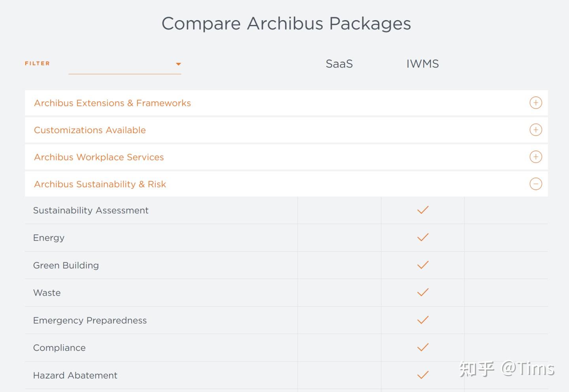
Task: Click the dropdown arrow next to Filter
Action: 179,64
